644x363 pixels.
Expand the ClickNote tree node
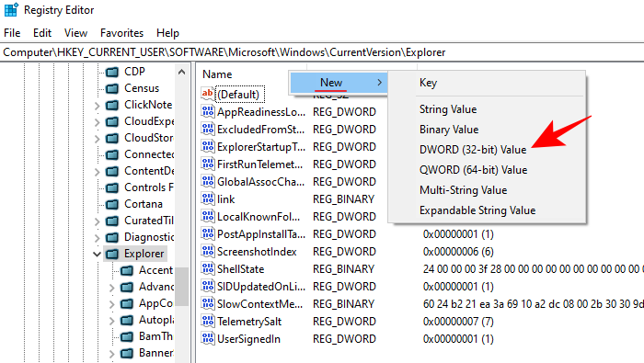click(98, 106)
